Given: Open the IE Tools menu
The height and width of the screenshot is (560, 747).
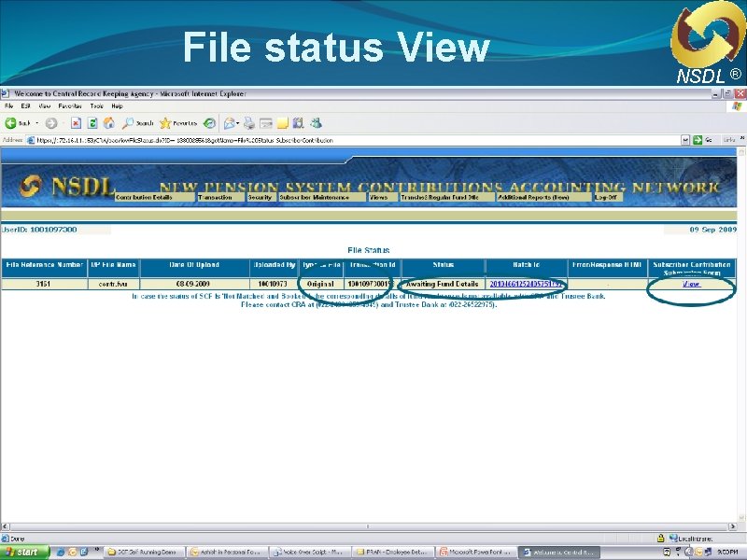Looking at the screenshot, I should click(97, 106).
